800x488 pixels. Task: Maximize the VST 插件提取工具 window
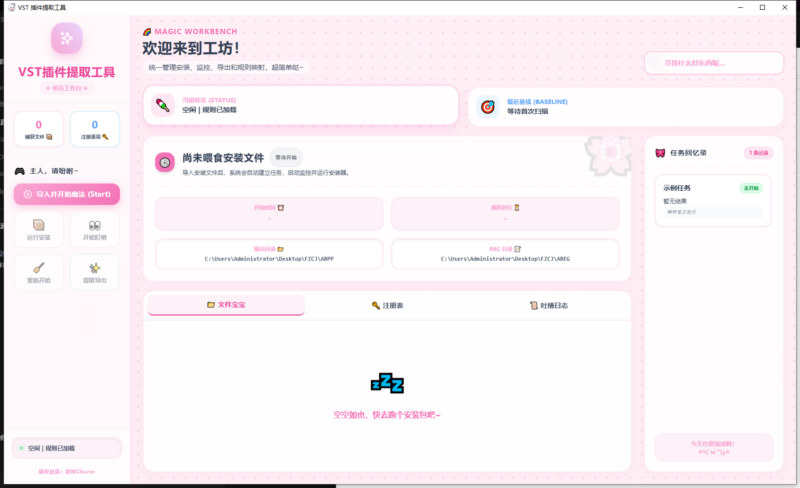click(x=762, y=7)
